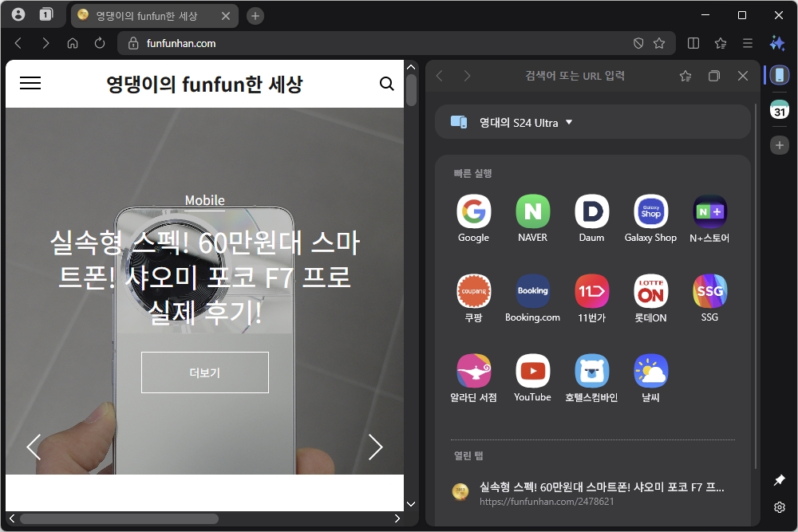The width and height of the screenshot is (798, 532).
Task: Click the 검색어 또는 URL 입력 field
Action: pyautogui.click(x=575, y=76)
